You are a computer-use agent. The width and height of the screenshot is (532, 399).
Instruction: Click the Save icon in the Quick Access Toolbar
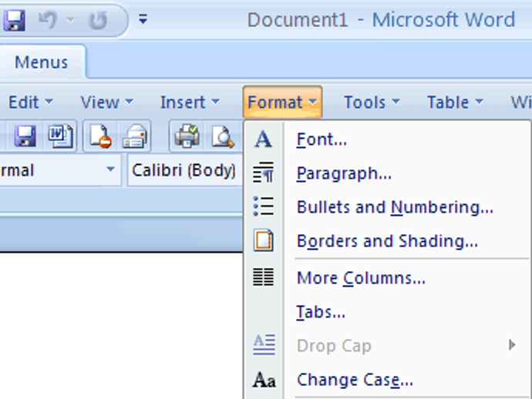click(x=14, y=20)
